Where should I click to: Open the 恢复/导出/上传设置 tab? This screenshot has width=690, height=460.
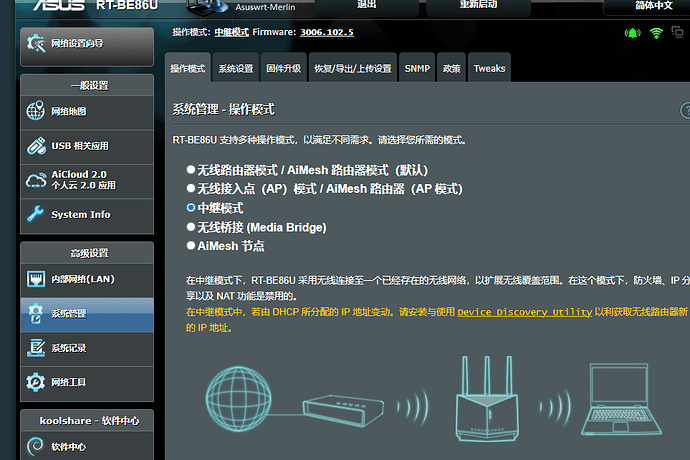(353, 68)
